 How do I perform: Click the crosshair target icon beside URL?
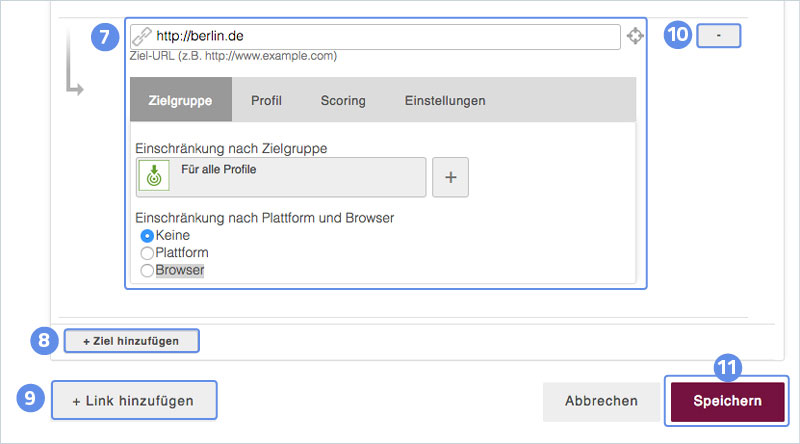635,37
